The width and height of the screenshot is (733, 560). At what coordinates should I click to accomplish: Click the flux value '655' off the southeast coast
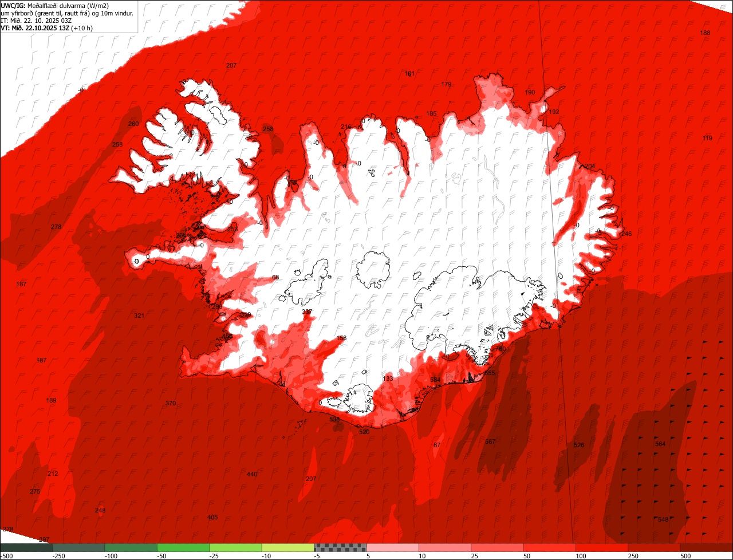coord(490,373)
